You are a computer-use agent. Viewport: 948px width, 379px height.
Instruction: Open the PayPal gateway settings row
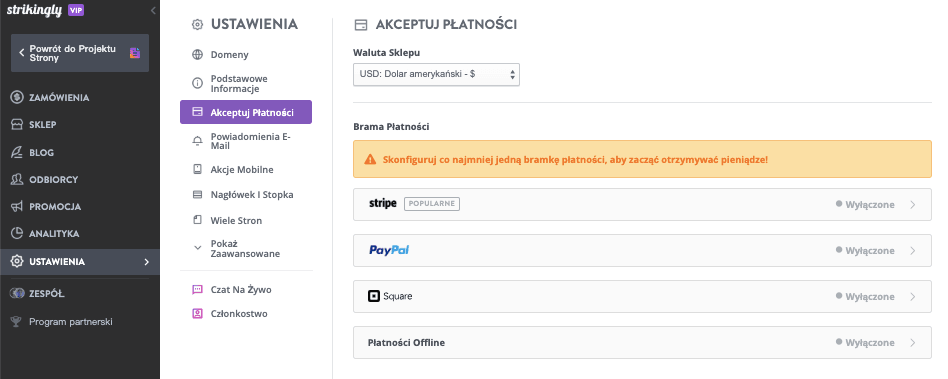(642, 250)
